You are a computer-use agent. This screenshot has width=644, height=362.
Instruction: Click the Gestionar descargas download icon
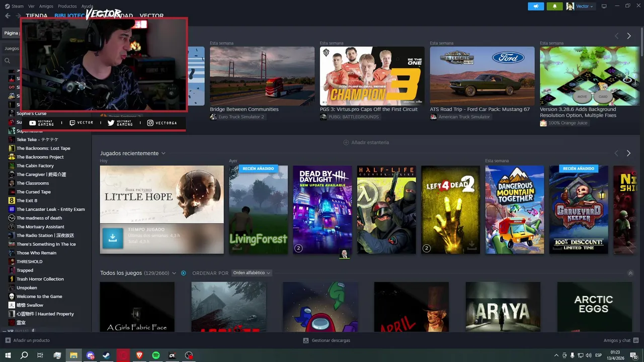point(306,340)
